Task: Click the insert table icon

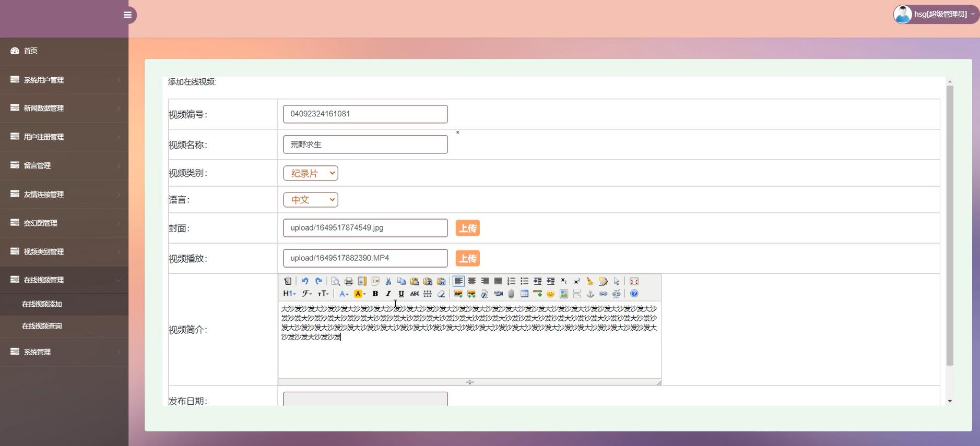Action: [x=524, y=294]
